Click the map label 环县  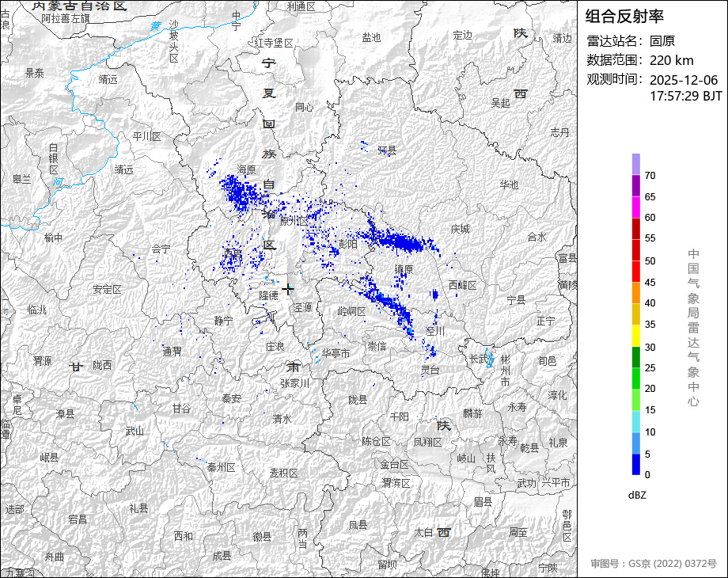[x=387, y=150]
